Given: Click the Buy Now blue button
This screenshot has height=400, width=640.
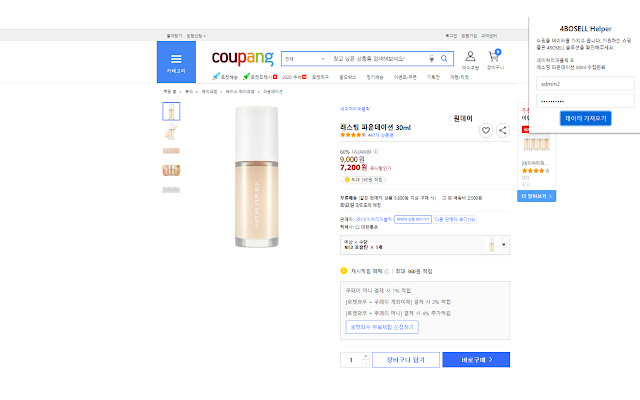Looking at the screenshot, I should (x=476, y=359).
